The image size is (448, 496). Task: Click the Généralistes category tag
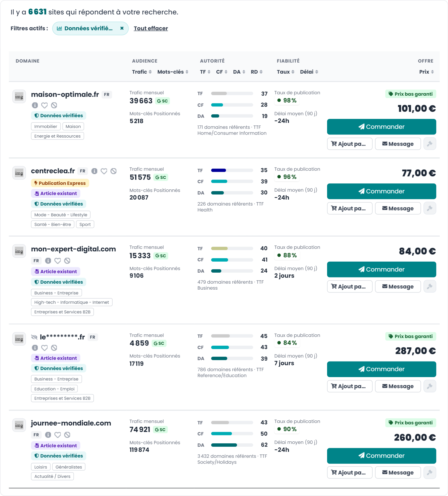click(69, 467)
